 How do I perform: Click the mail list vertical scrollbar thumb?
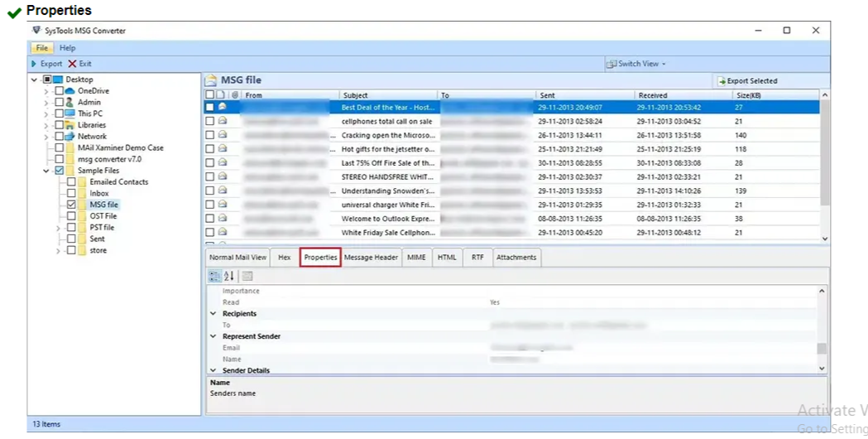[825, 152]
